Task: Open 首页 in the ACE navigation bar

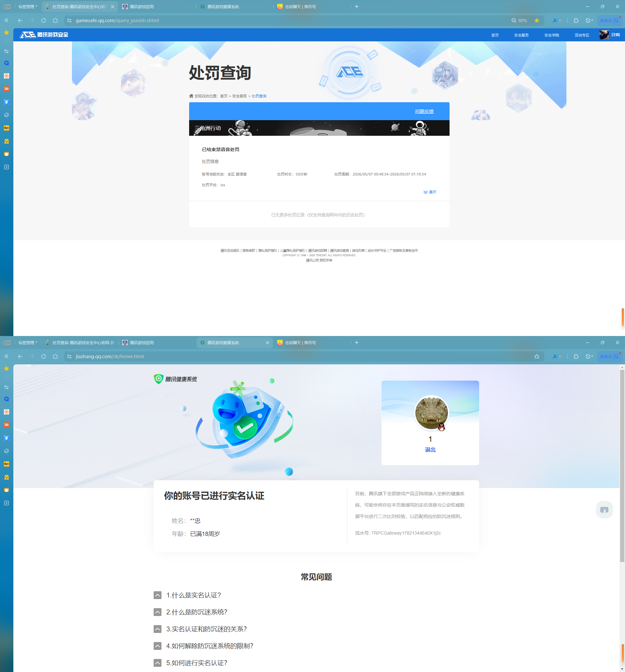Action: pos(495,35)
